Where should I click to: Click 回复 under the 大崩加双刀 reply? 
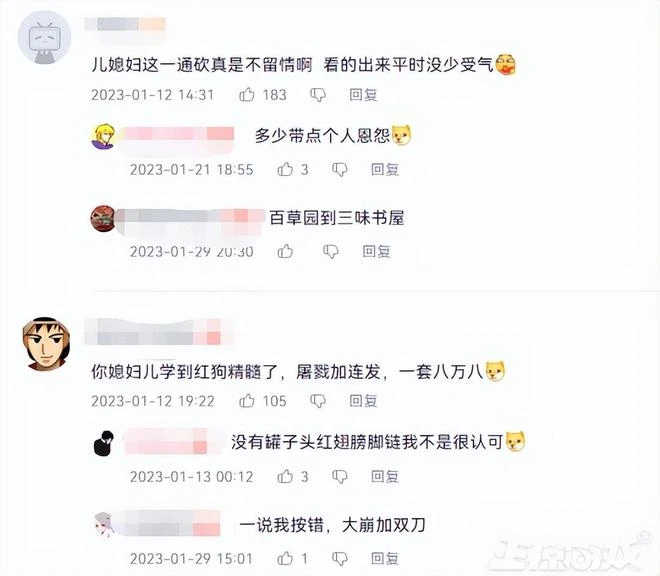pos(385,558)
